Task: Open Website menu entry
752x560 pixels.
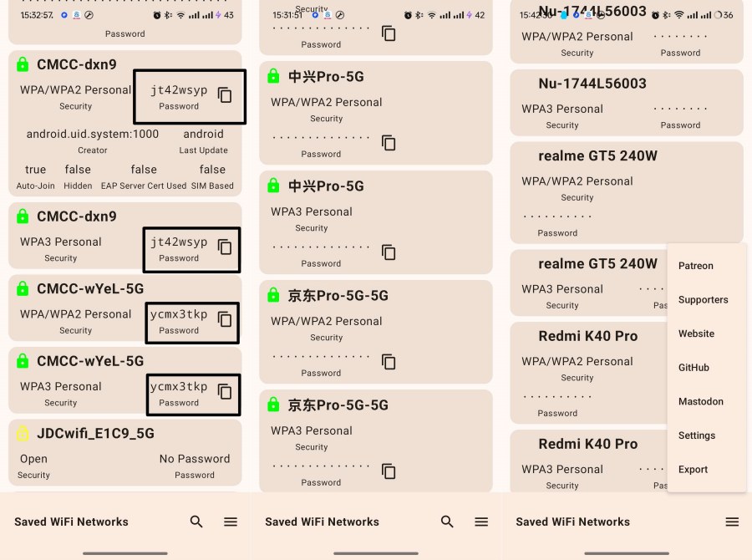Action: pos(696,333)
